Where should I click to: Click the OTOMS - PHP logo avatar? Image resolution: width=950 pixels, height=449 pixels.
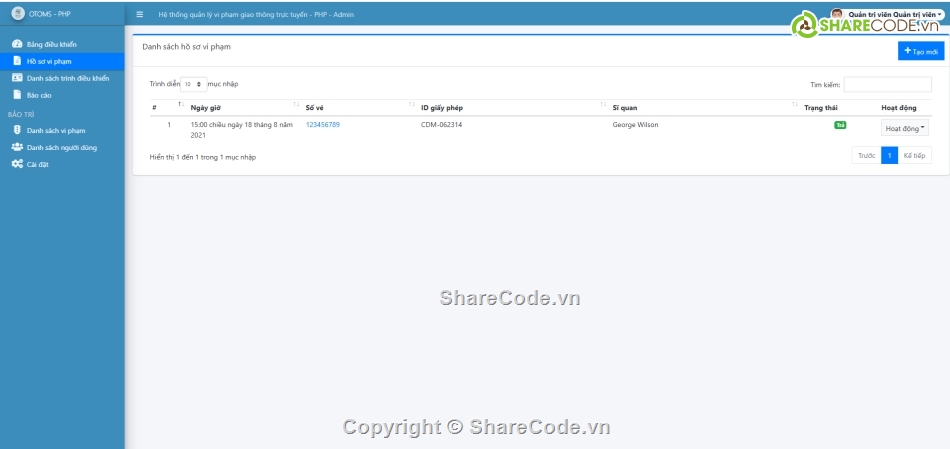tap(17, 14)
